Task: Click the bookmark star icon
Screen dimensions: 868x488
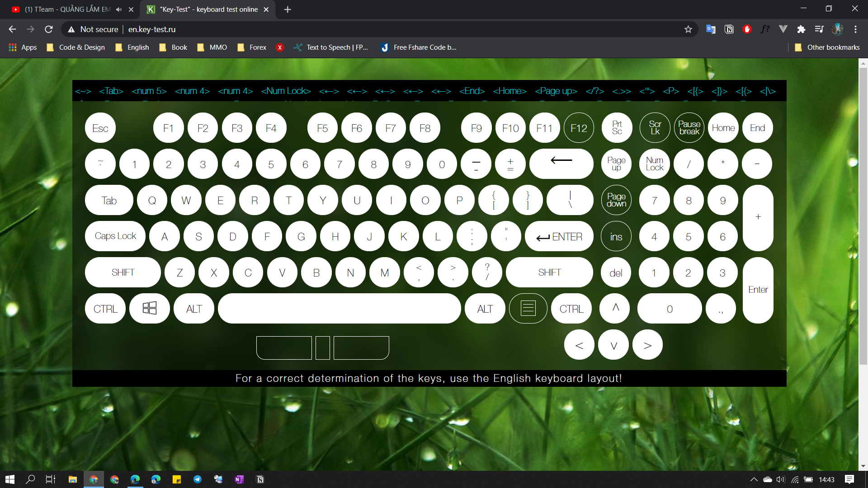Action: coord(688,29)
